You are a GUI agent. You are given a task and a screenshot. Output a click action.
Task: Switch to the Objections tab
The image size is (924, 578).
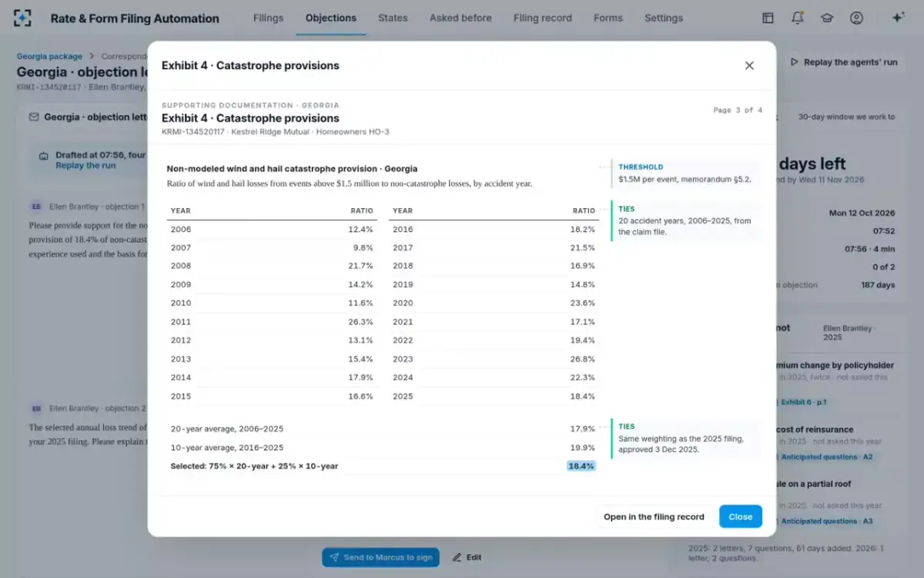point(330,18)
